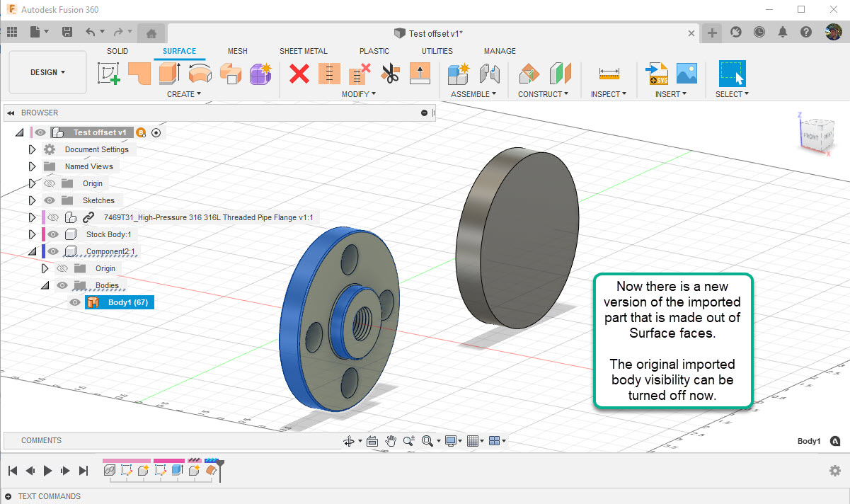Click the timeline end marker

click(x=220, y=470)
